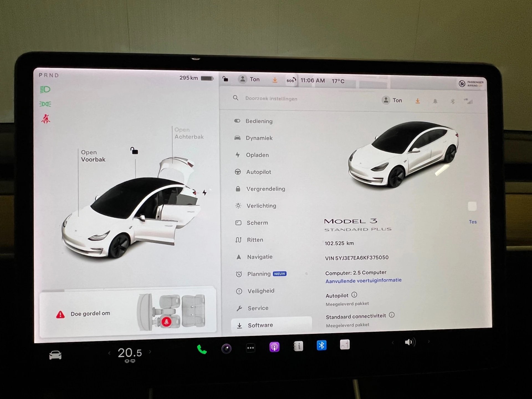Viewport: 532px width, 399px height.
Task: Tap the white Model 3 image in settings
Action: pos(403,154)
